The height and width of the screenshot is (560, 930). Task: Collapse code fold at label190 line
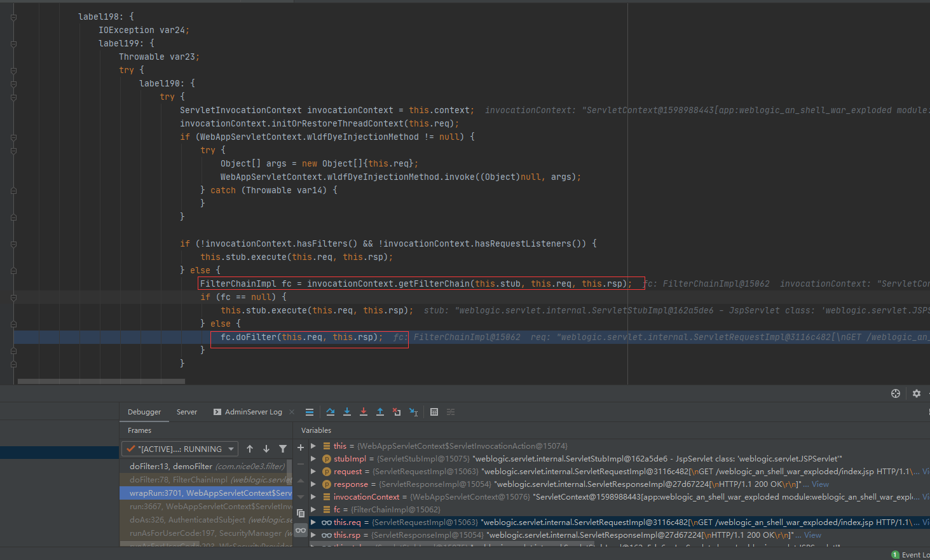click(x=13, y=84)
